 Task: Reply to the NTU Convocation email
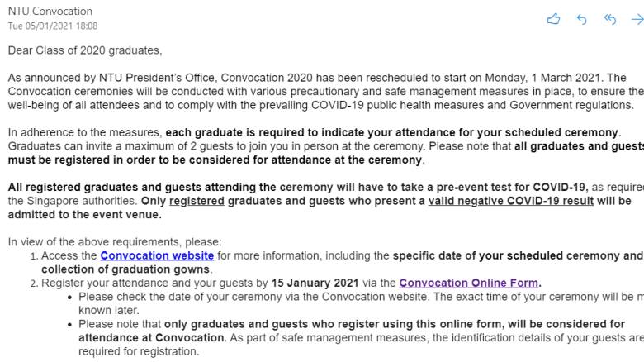[581, 19]
